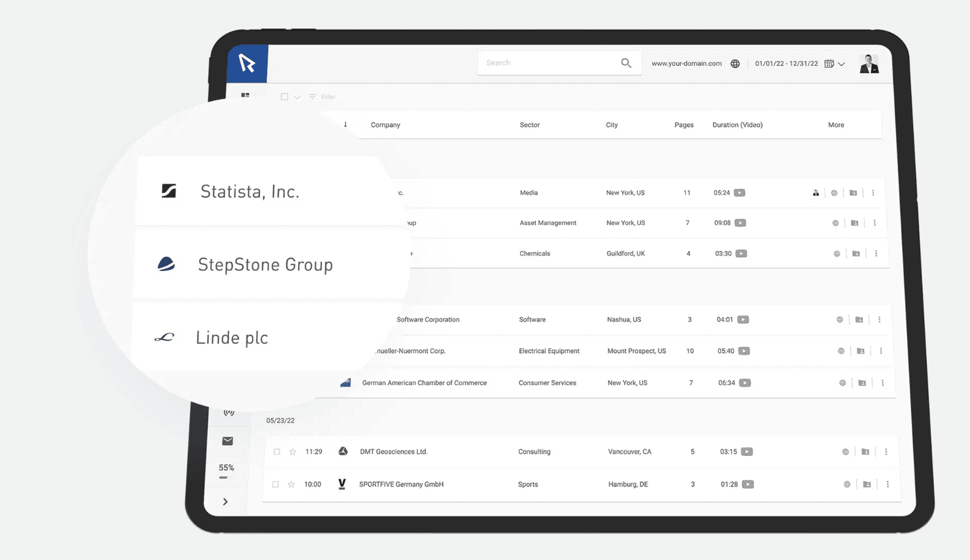Expand the date range dropdown arrow
Image resolution: width=970 pixels, height=560 pixels.
pos(842,64)
